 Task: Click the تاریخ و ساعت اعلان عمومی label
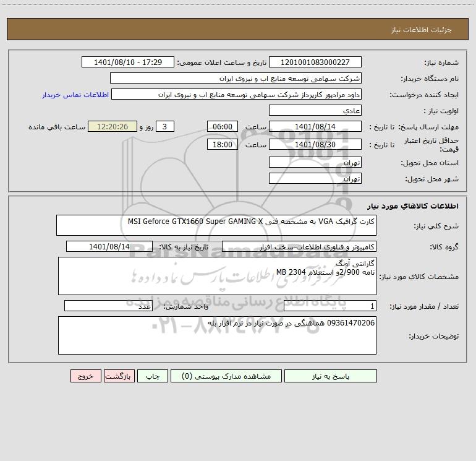(221, 63)
